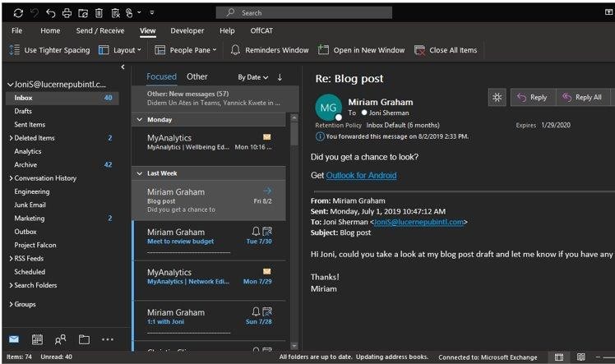Open People view in bottom navigation bar
This screenshot has width=615, height=364.
[60, 339]
